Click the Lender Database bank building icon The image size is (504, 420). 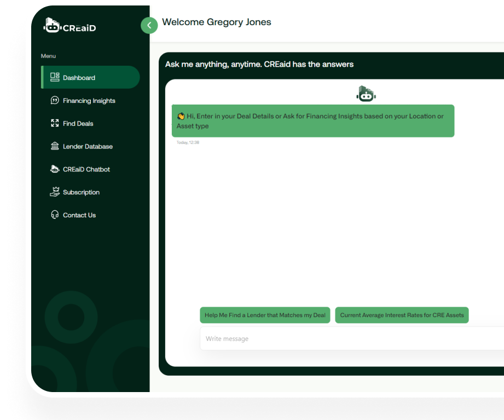[55, 146]
